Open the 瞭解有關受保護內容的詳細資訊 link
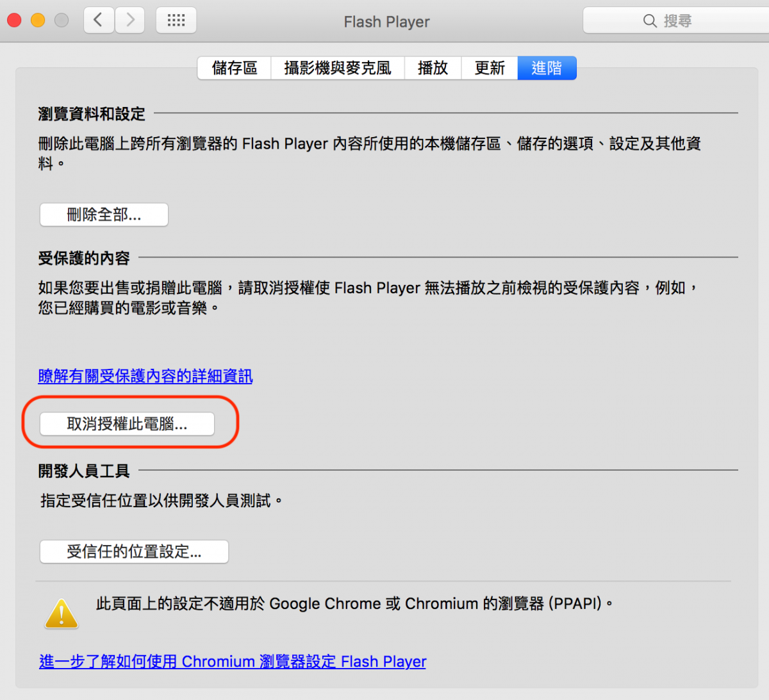This screenshot has width=769, height=700. click(x=145, y=376)
